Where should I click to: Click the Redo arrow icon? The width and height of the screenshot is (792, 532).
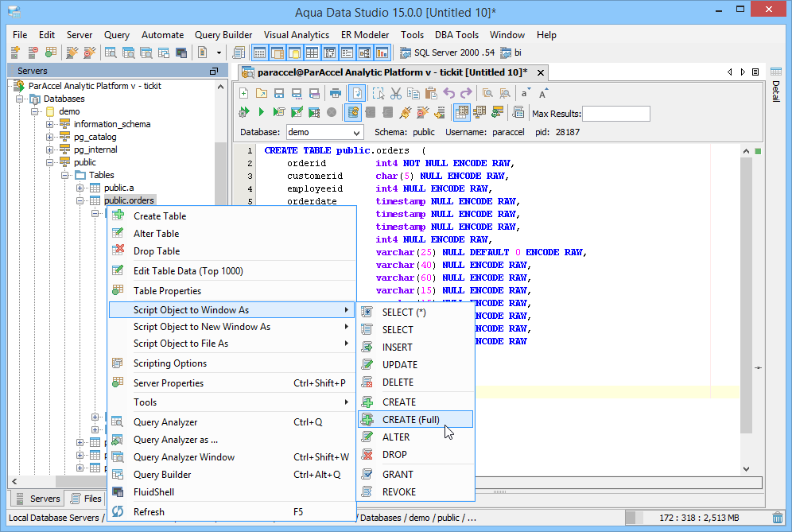click(466, 94)
